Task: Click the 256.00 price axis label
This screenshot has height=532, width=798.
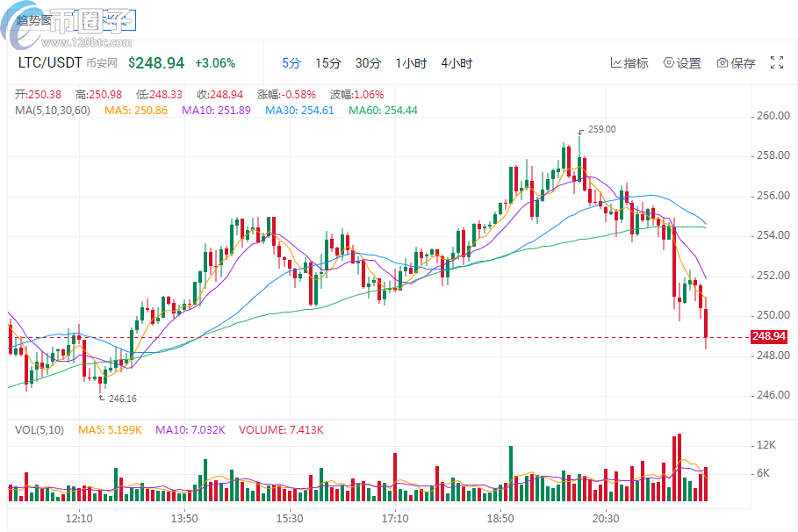Action: (773, 196)
